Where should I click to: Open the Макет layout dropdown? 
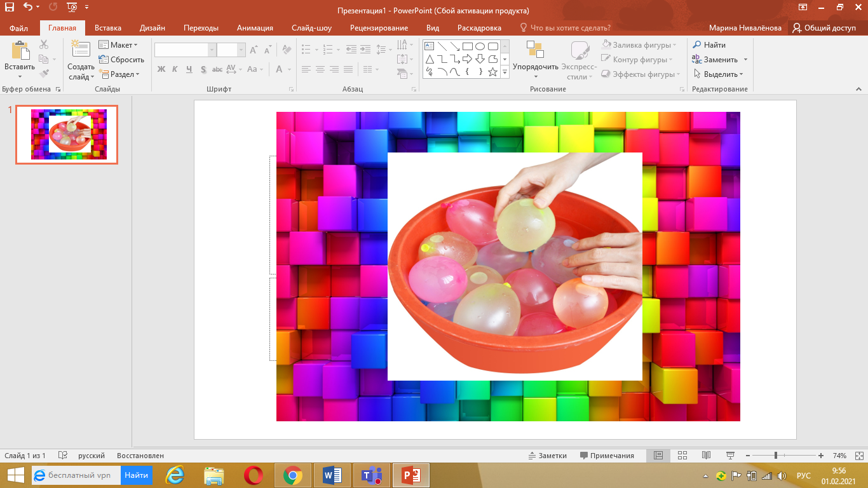[118, 45]
